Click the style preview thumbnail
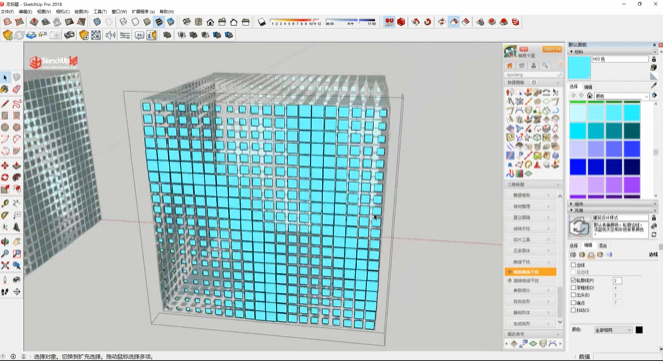 click(580, 226)
